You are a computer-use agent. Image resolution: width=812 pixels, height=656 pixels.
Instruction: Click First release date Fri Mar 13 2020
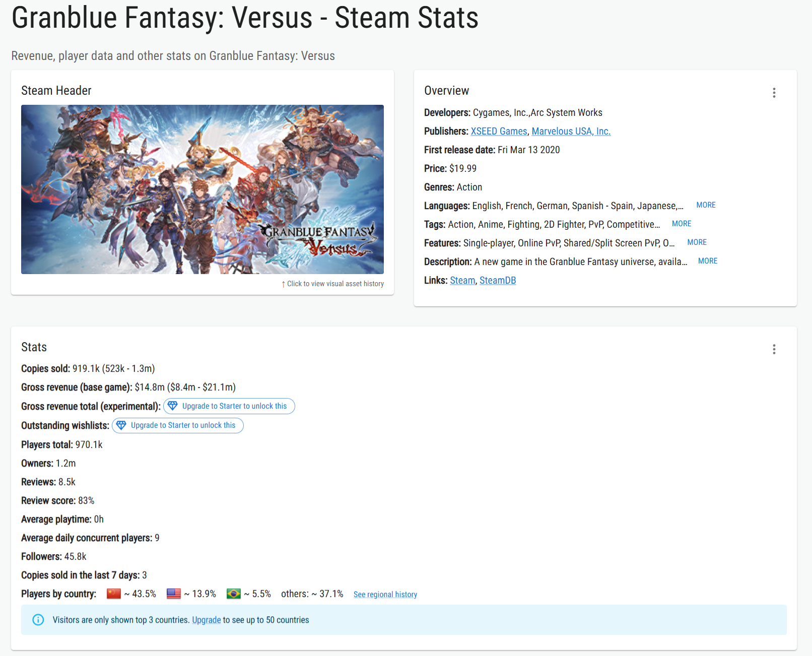492,150
